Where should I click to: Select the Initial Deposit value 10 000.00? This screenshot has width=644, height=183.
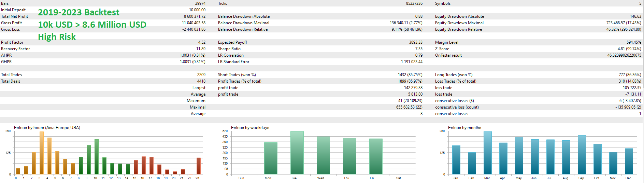click(197, 10)
